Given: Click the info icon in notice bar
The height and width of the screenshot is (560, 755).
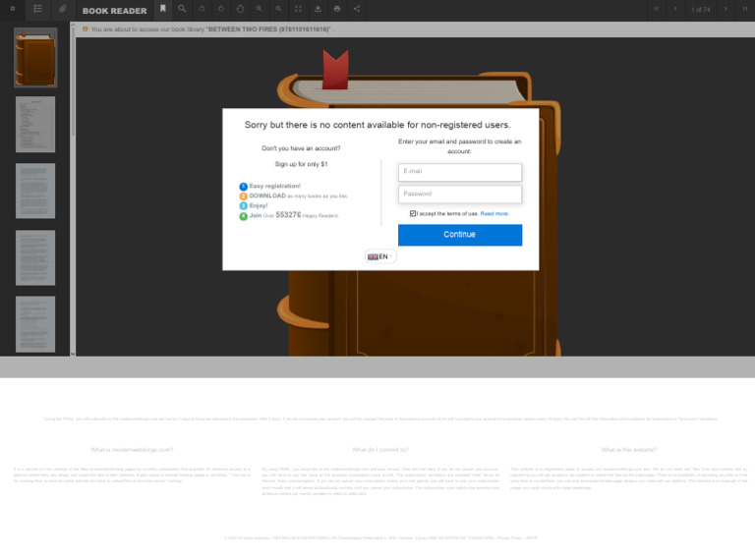Looking at the screenshot, I should [85, 28].
